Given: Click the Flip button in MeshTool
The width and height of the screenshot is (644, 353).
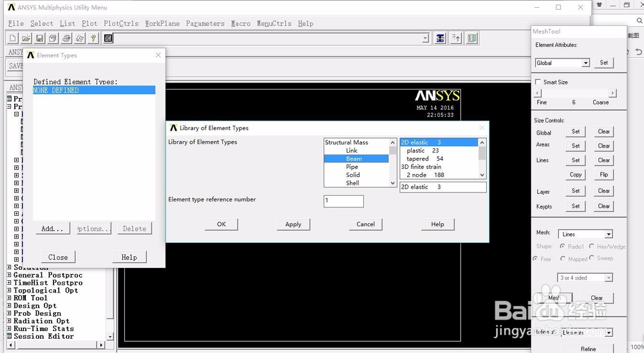Looking at the screenshot, I should [604, 175].
